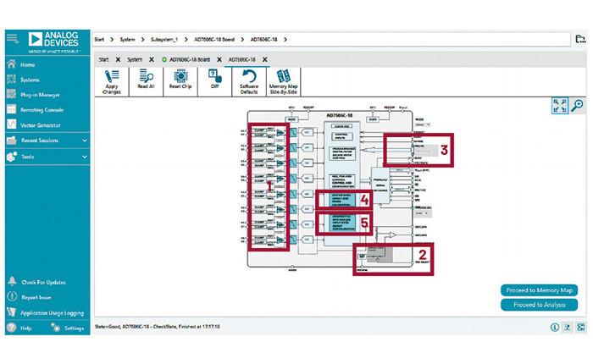Switch to the AD7606C-18 Board tab
The width and height of the screenshot is (593, 364).
click(190, 60)
